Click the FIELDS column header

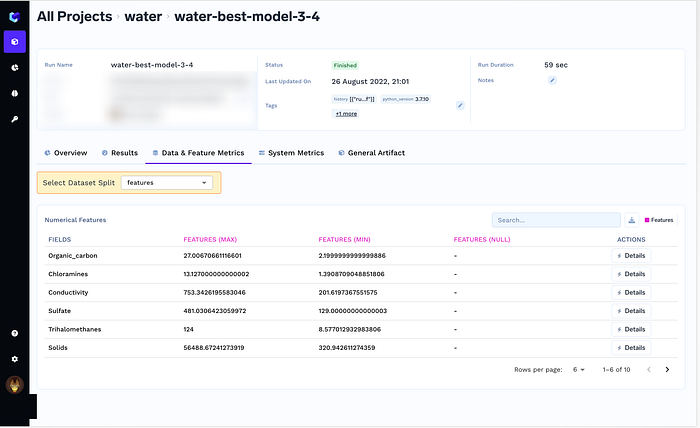point(60,240)
